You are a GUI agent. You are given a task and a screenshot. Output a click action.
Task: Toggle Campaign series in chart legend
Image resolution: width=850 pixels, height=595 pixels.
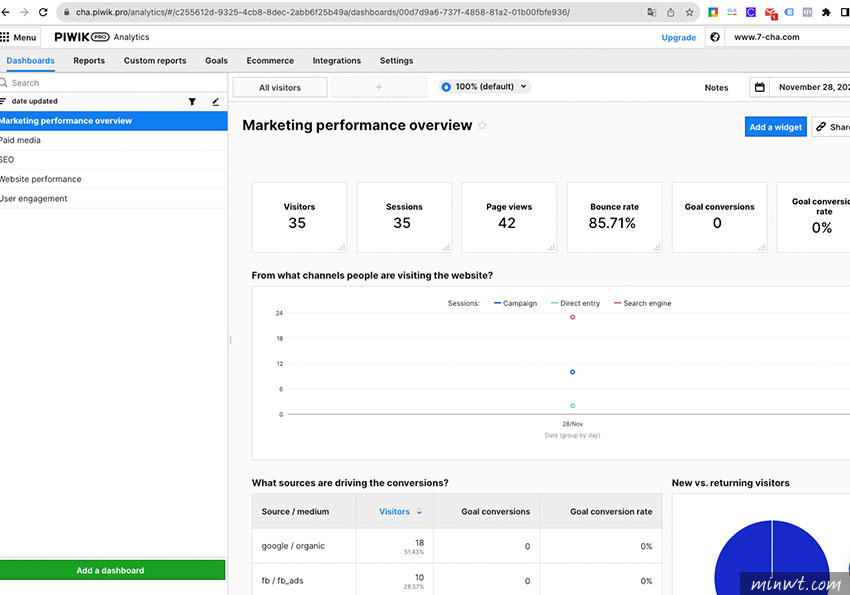point(515,303)
